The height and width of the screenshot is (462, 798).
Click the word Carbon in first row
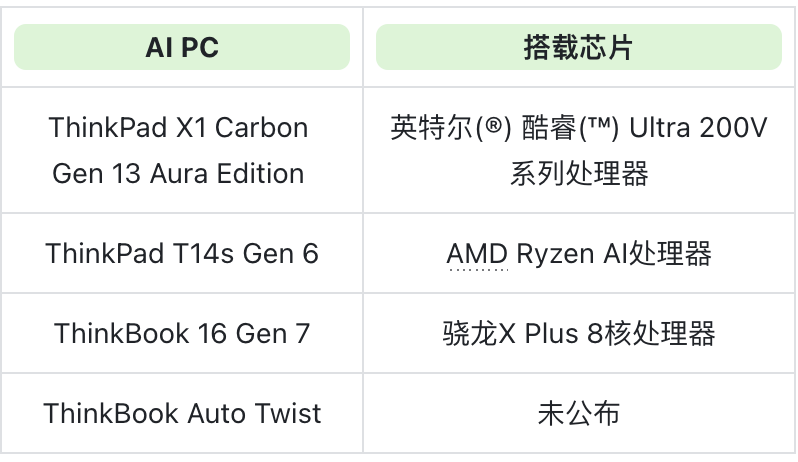pos(262,127)
